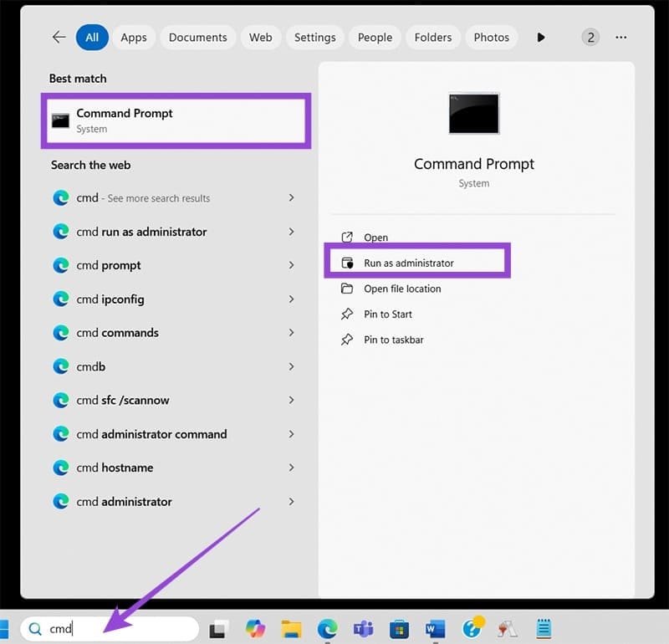This screenshot has width=669, height=644.
Task: Click Edge icon beside 'cmd hostname'
Action: coord(60,468)
